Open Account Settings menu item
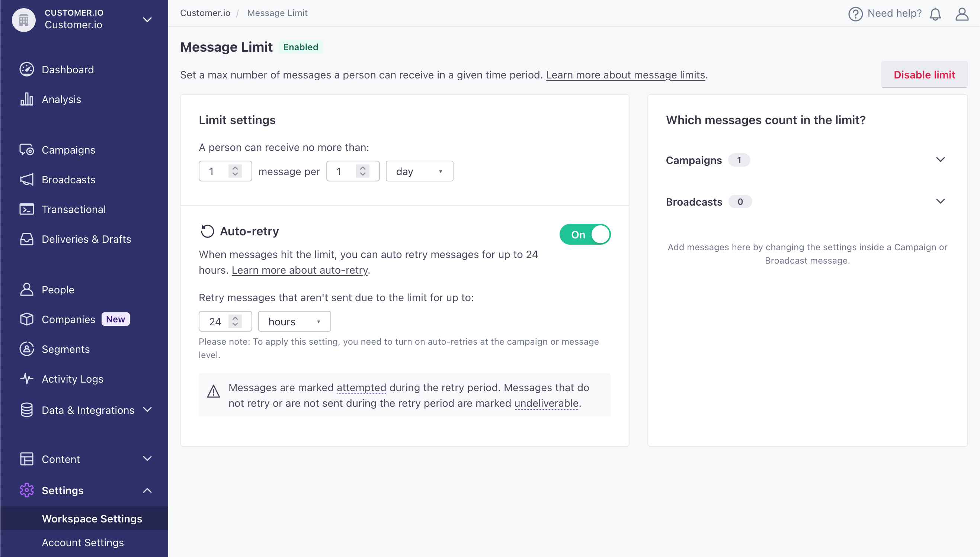This screenshot has width=980, height=557. click(x=83, y=542)
